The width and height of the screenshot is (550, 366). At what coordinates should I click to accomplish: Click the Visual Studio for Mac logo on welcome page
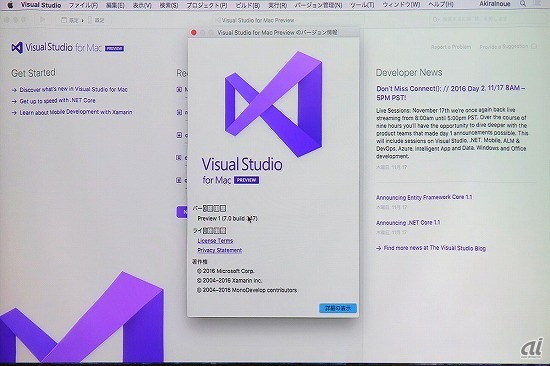(56, 47)
